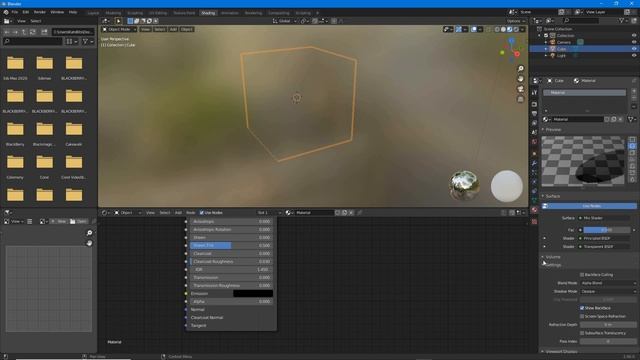640x360 pixels.
Task: Click the file browser search field
Action: (33, 41)
